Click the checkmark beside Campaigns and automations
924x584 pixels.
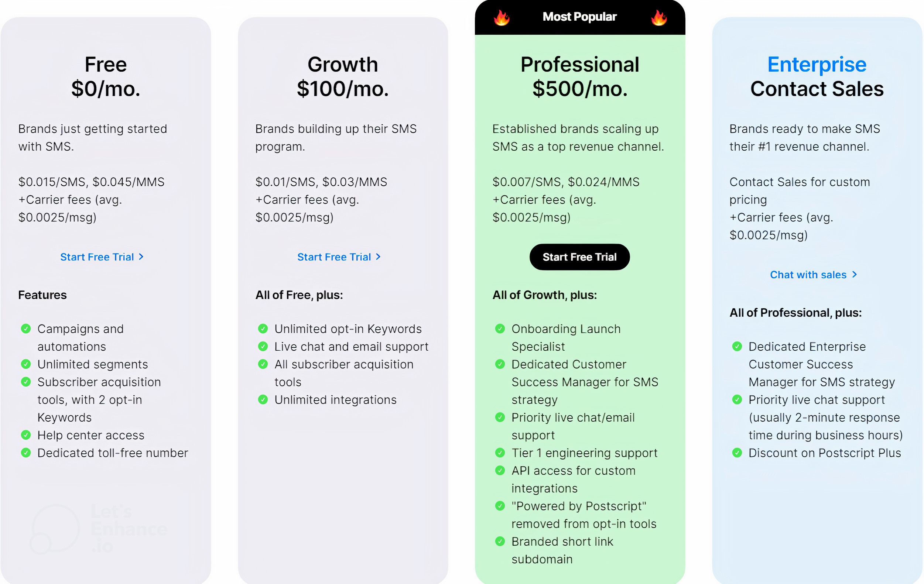point(26,328)
